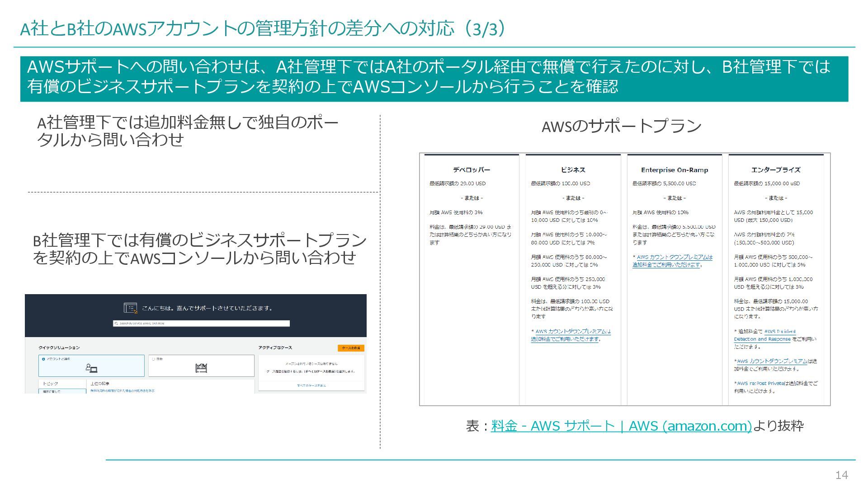Click the アクティブなケース heading
Image resolution: width=868 pixels, height=488 pixels.
[x=275, y=347]
